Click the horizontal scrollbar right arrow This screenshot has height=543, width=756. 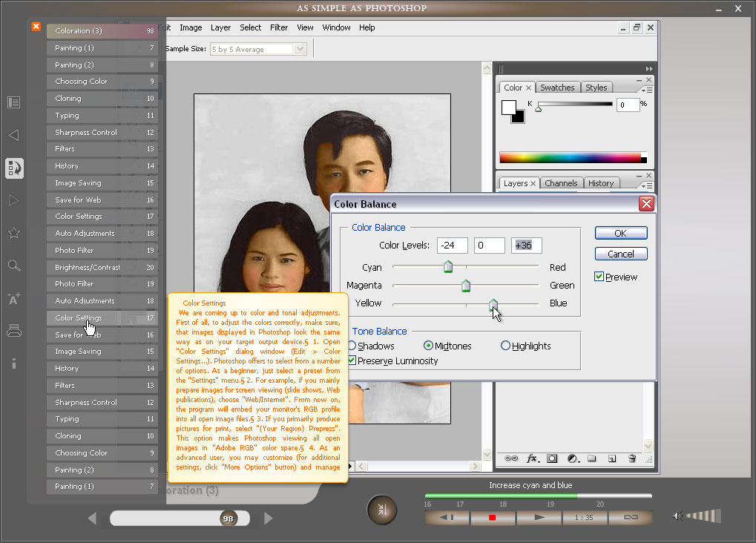[476, 467]
